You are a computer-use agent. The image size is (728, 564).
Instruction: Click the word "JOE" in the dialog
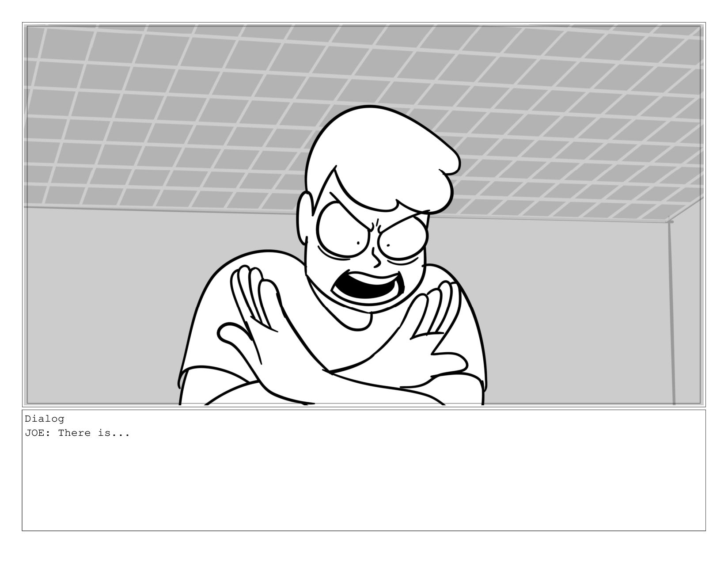(x=33, y=433)
